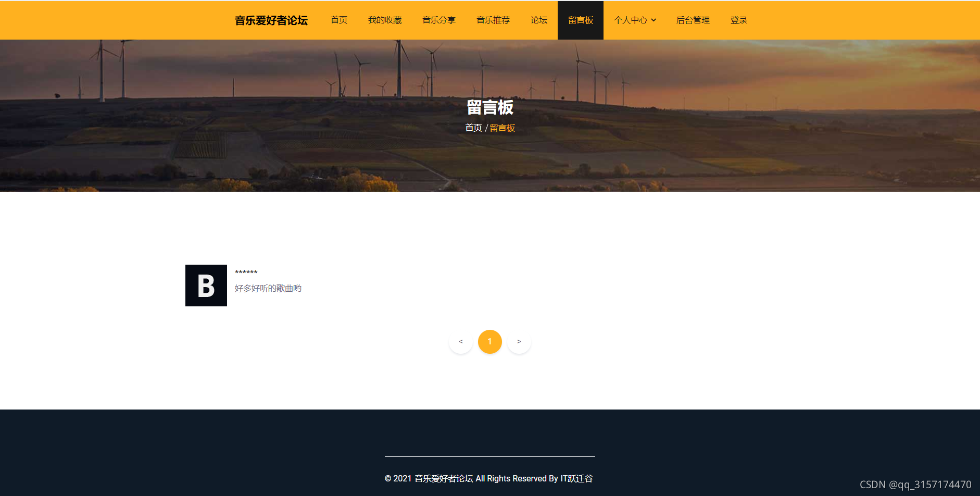
Task: Open the 首页 nav menu item
Action: point(339,20)
